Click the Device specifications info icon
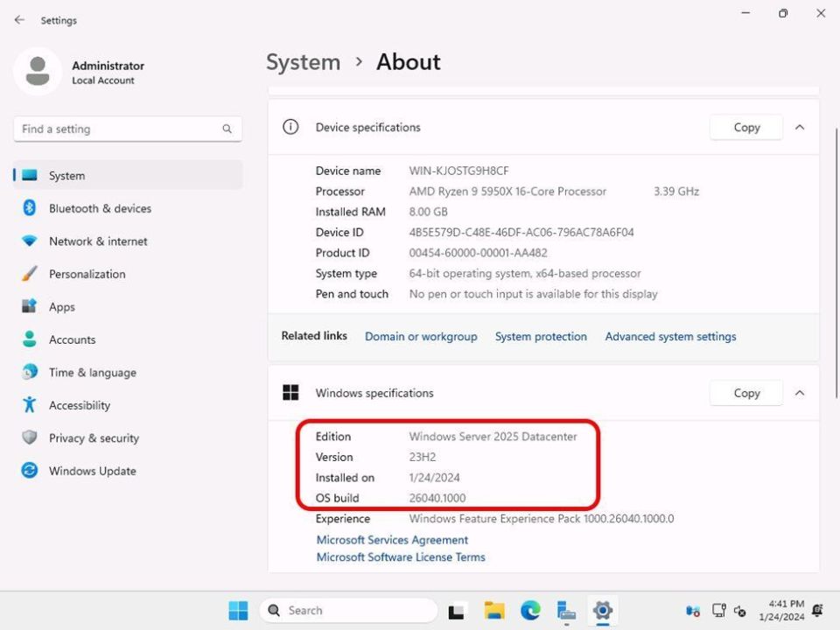 pos(290,127)
